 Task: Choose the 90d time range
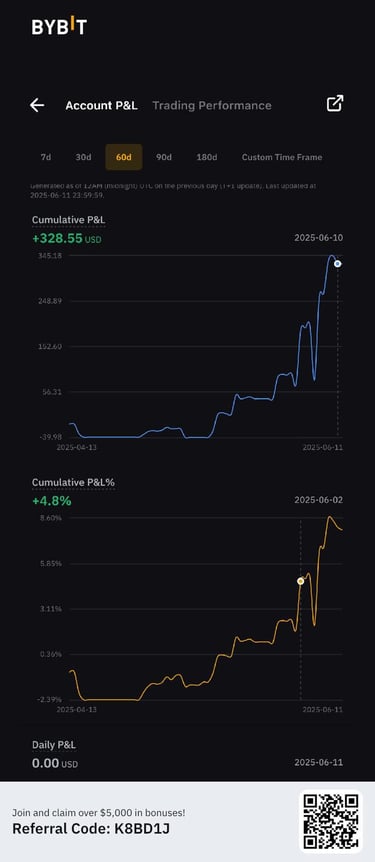click(x=164, y=157)
